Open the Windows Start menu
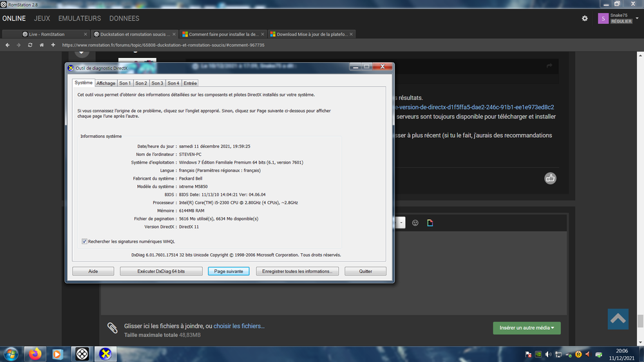644x362 pixels. pos(11,354)
